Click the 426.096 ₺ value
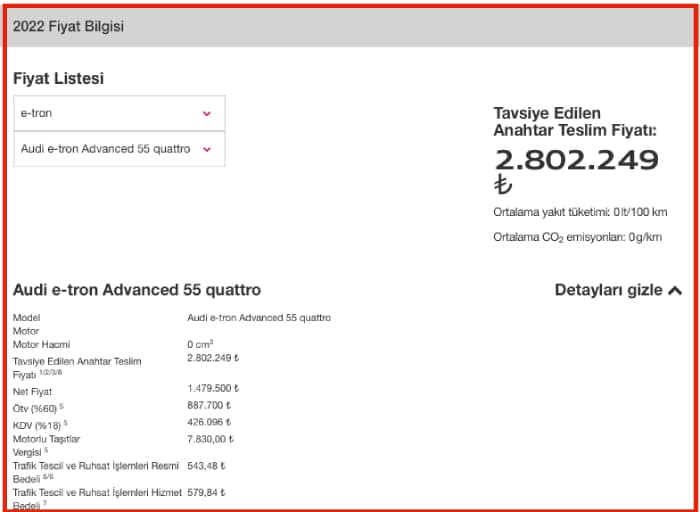Screen dimensions: 700x512 209,422
